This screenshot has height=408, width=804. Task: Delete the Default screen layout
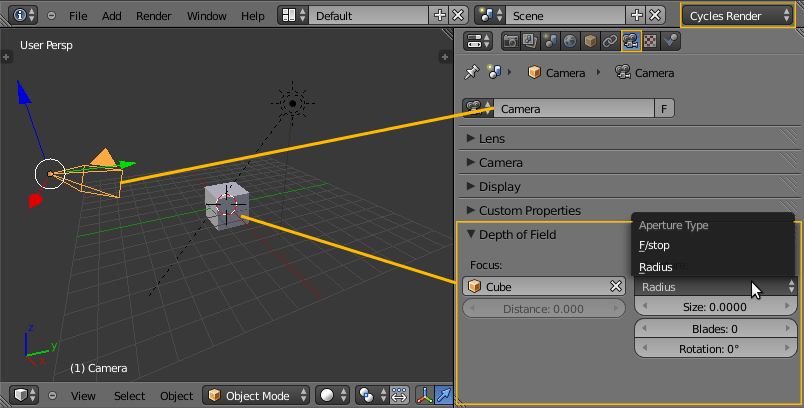point(458,15)
